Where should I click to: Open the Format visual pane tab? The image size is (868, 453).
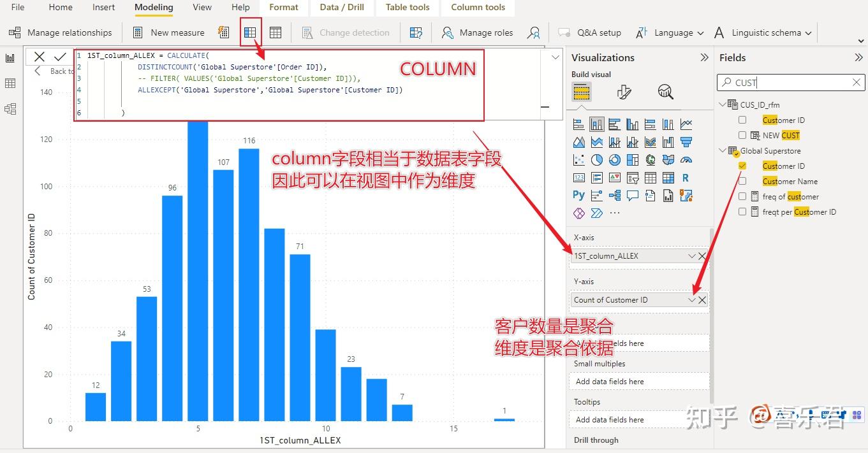624,92
